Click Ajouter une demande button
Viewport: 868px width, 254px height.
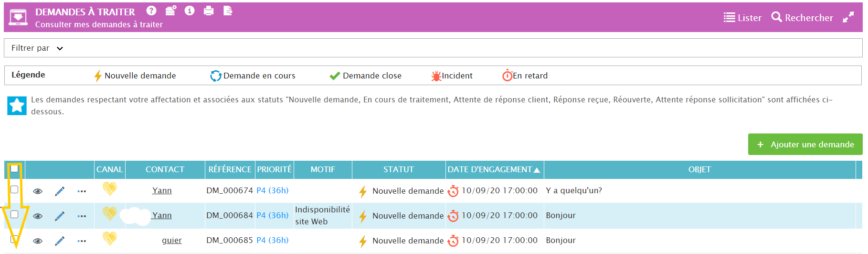point(805,144)
